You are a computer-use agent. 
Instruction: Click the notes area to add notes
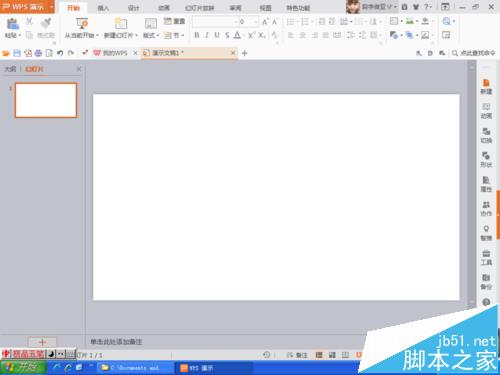pos(116,342)
